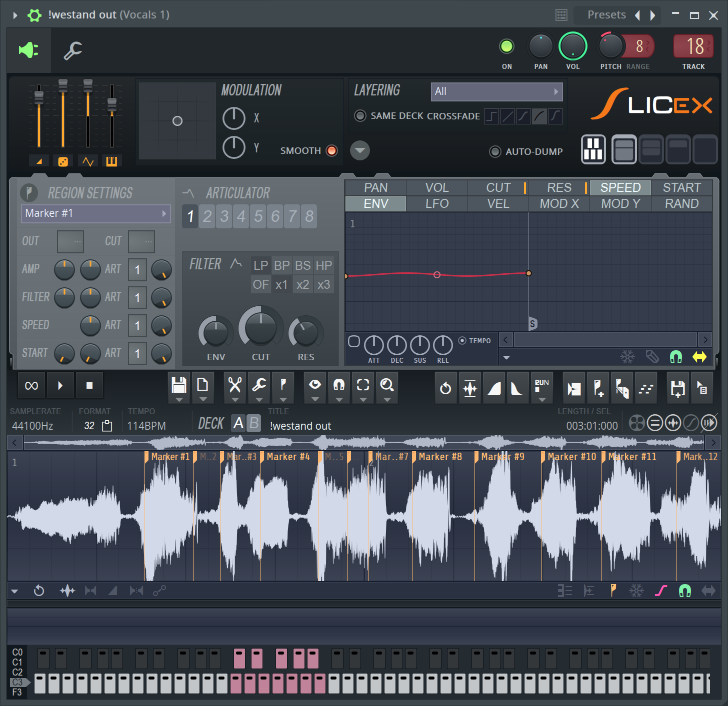Adjust the PITCH knob at top

(x=610, y=46)
